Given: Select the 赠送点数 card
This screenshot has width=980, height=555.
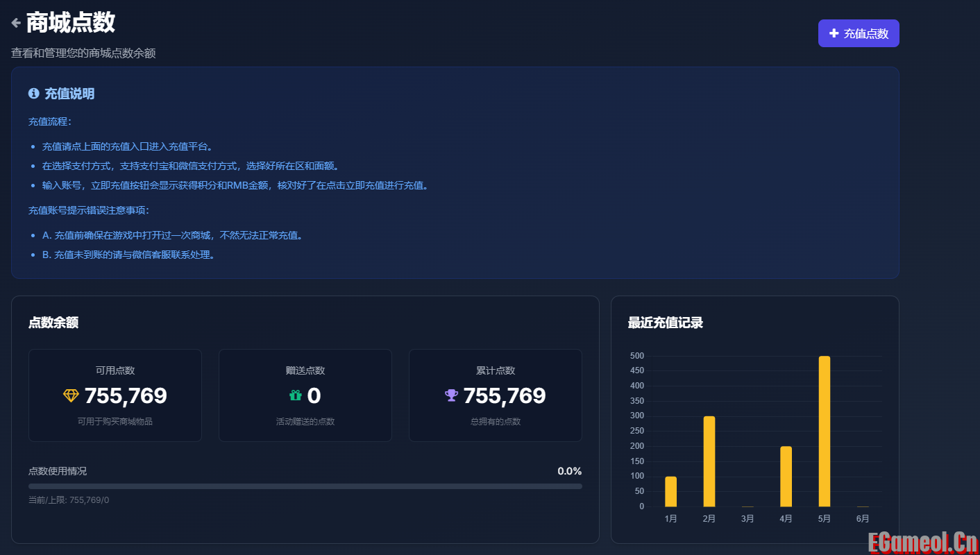Looking at the screenshot, I should (x=305, y=395).
